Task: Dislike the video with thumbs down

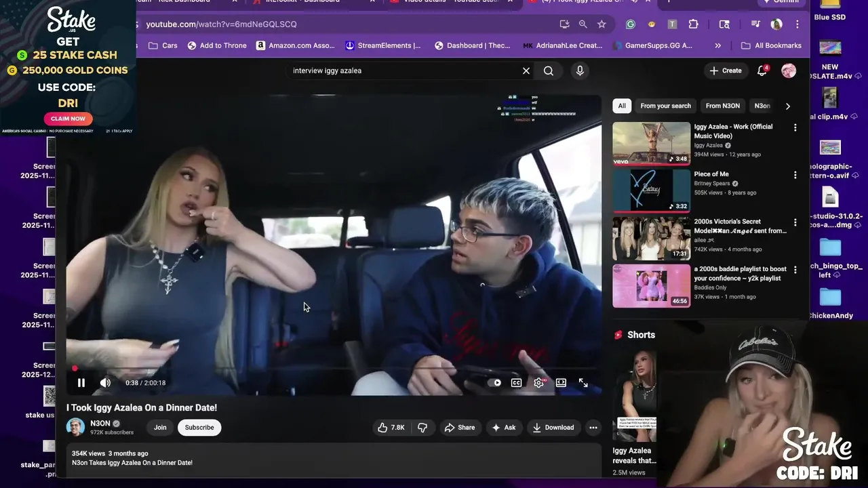Action: click(x=422, y=428)
